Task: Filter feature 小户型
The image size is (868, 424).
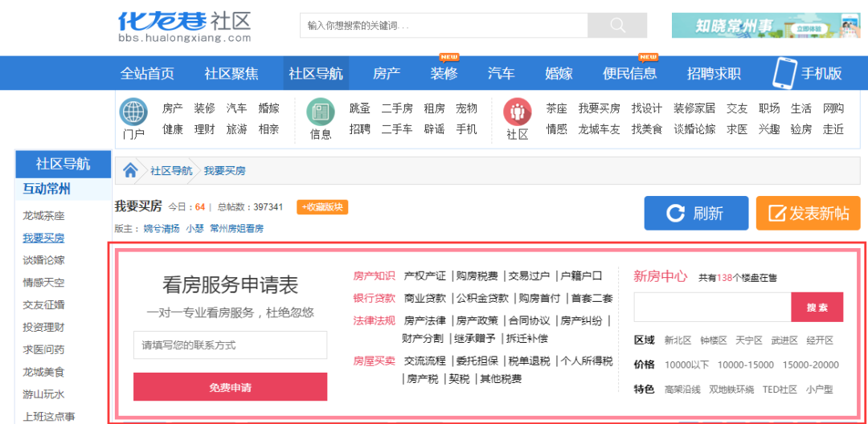Action: pyautogui.click(x=820, y=389)
